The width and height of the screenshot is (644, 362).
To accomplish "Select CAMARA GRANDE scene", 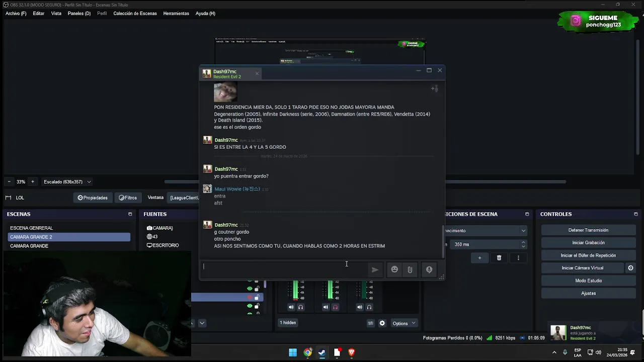I will click(69, 246).
